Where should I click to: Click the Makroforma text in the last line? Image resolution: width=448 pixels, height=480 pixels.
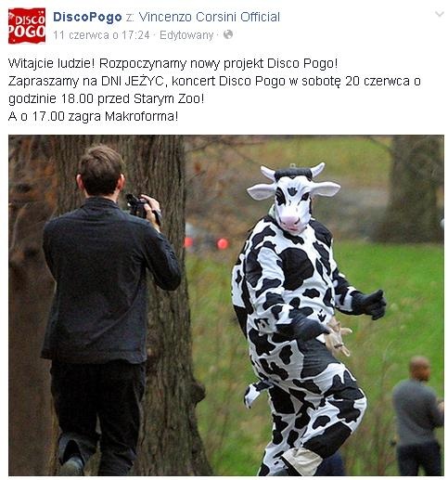coord(142,116)
